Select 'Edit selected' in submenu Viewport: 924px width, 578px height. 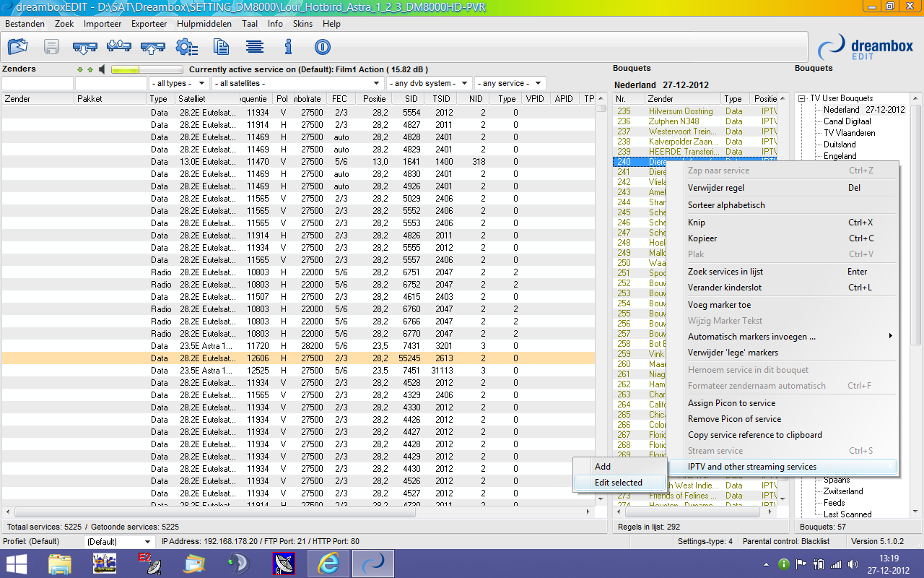click(x=619, y=483)
